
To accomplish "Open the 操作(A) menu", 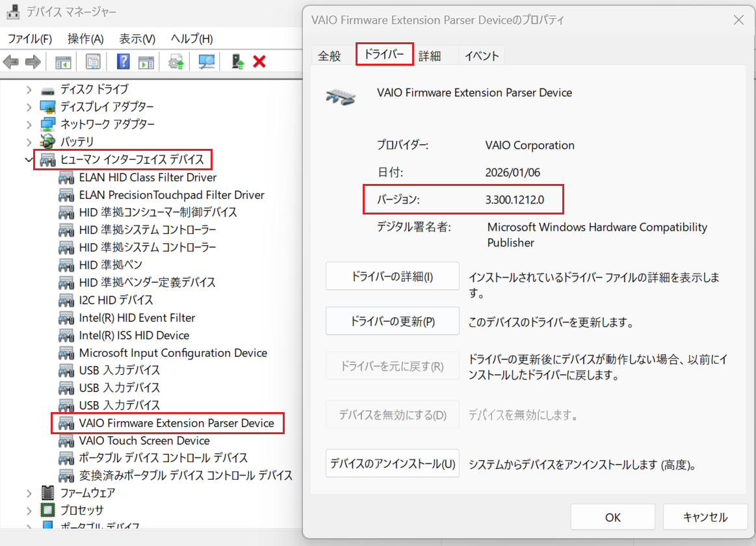I will 85,38.
